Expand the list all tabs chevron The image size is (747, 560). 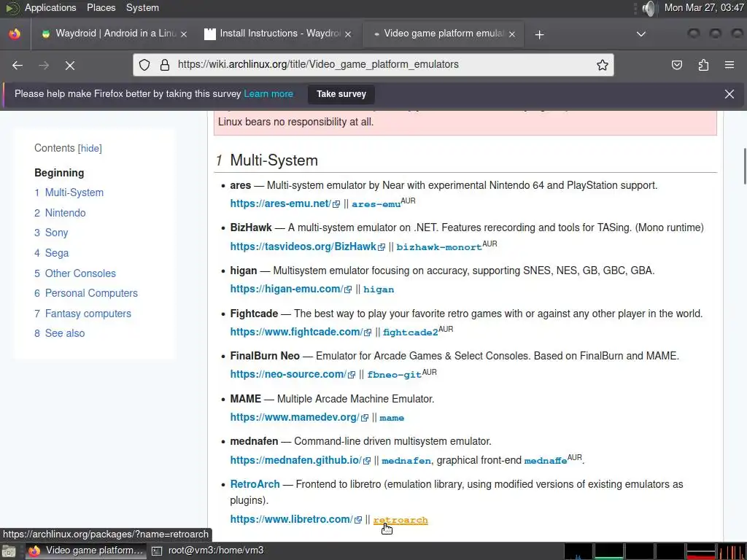point(641,34)
